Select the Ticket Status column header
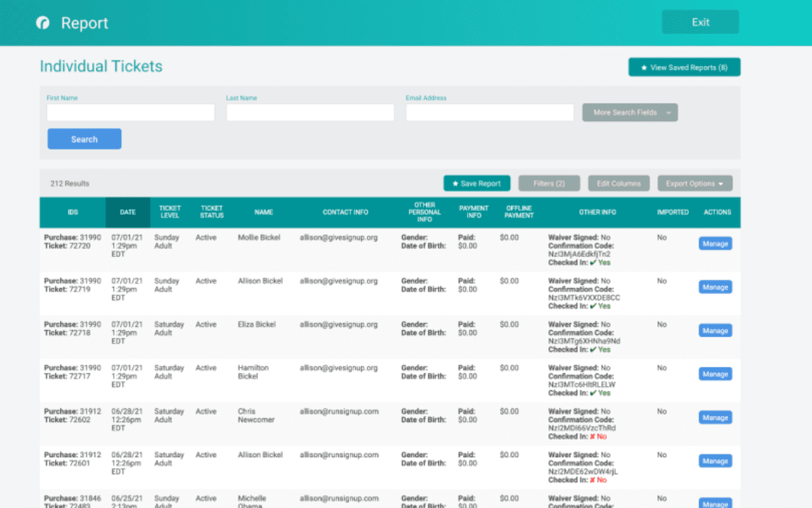The width and height of the screenshot is (812, 508). 211,211
